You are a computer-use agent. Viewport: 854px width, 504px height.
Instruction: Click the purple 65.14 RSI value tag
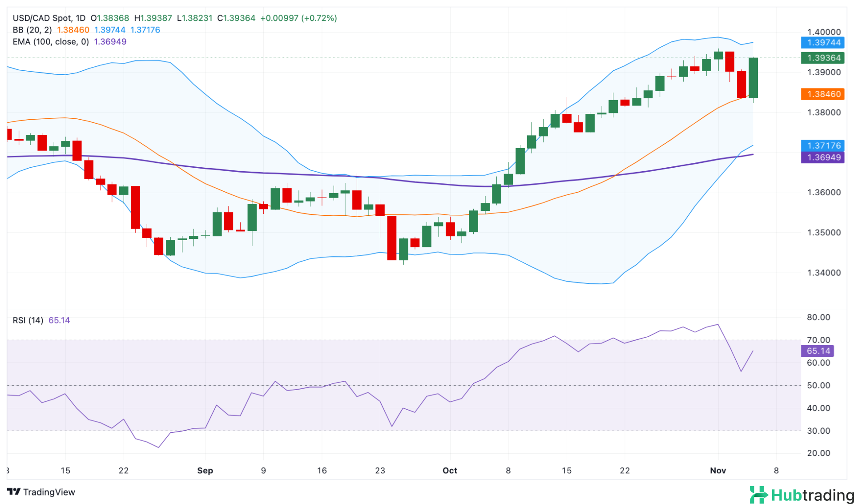(818, 351)
